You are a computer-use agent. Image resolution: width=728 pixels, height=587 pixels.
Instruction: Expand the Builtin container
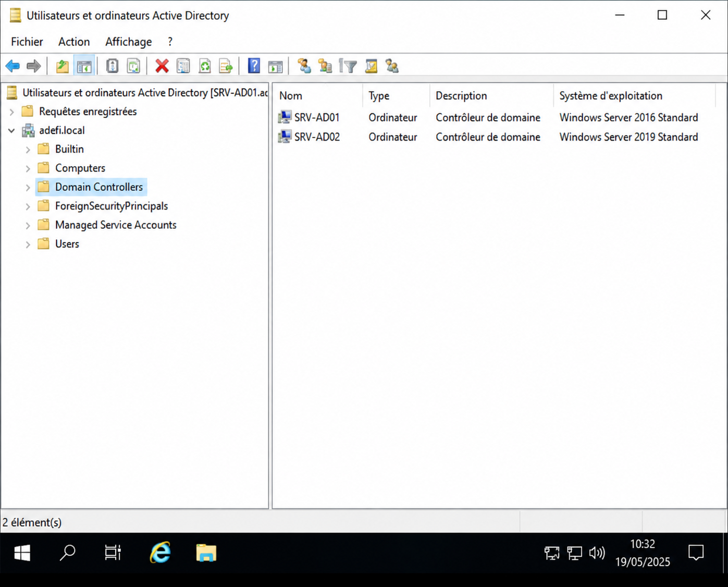tap(28, 150)
